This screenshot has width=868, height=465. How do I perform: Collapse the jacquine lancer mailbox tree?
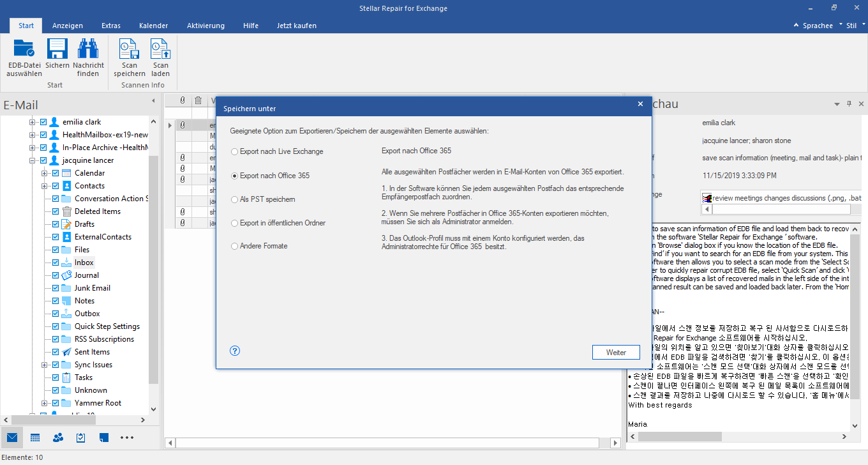[33, 160]
